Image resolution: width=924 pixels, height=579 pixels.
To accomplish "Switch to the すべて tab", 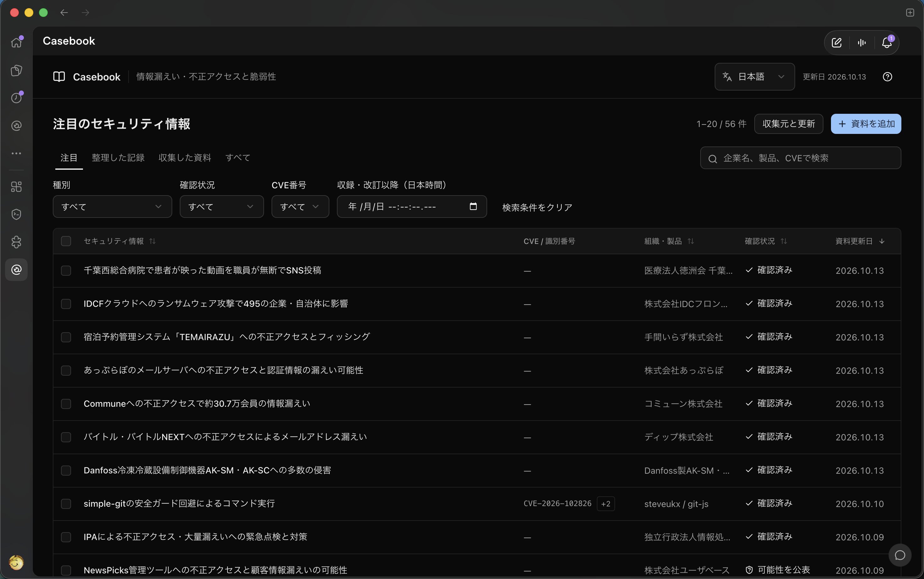I will coord(238,157).
